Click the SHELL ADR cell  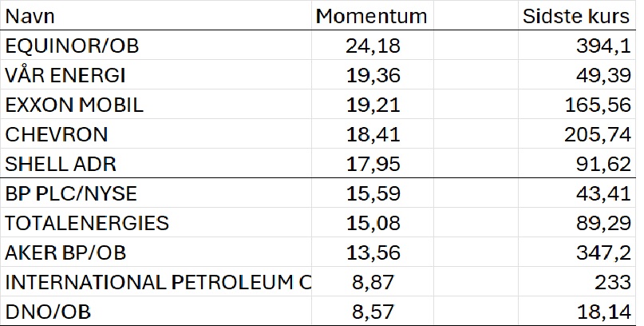pos(156,164)
